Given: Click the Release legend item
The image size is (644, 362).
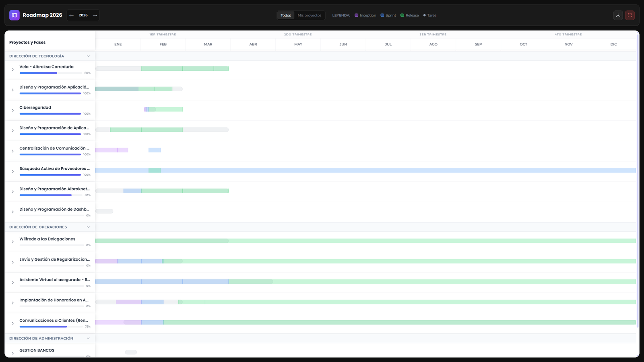Looking at the screenshot, I should [410, 15].
